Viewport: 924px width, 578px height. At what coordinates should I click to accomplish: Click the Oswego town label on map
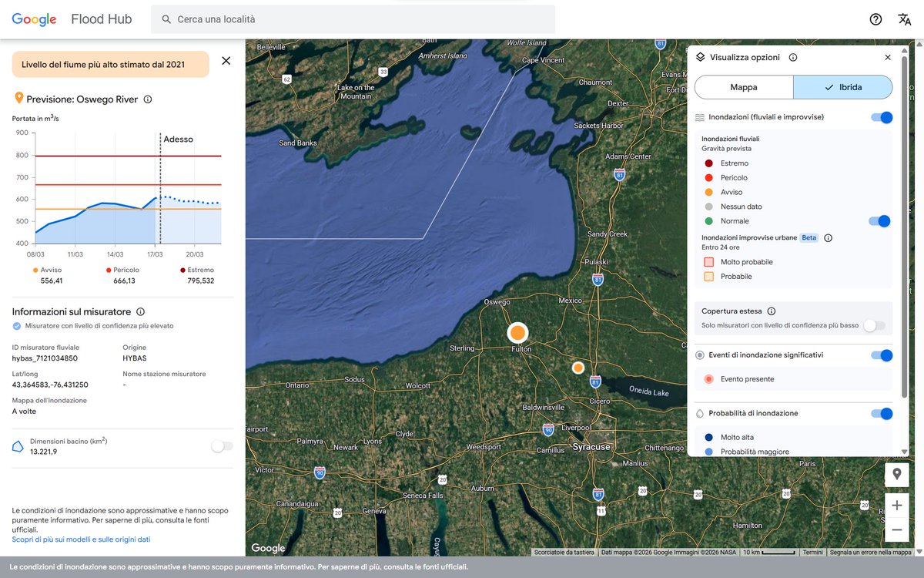(x=497, y=302)
